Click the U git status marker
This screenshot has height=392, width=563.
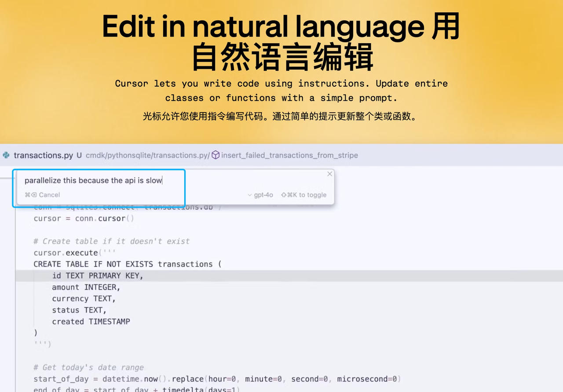(x=79, y=155)
